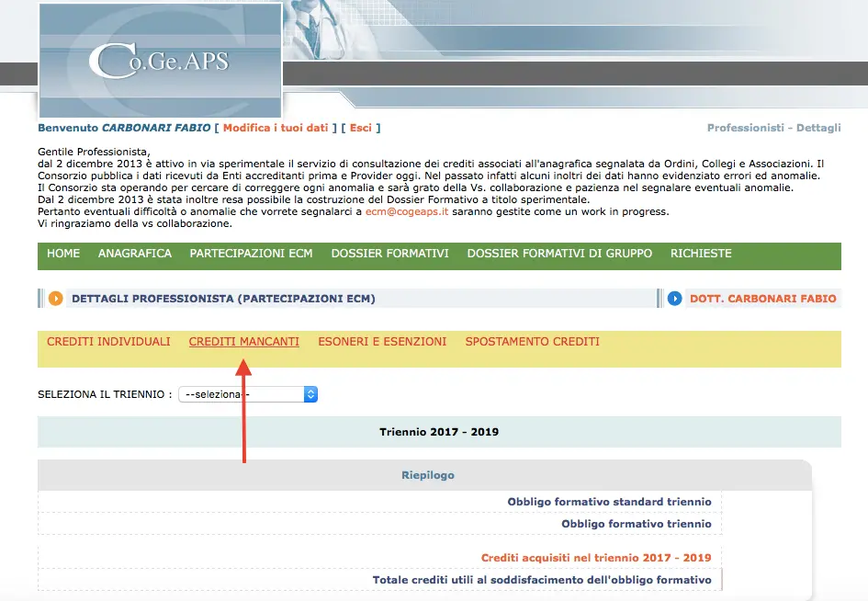The height and width of the screenshot is (601, 868).
Task: Click the Obbligo formativo triennio row
Action: [379, 524]
